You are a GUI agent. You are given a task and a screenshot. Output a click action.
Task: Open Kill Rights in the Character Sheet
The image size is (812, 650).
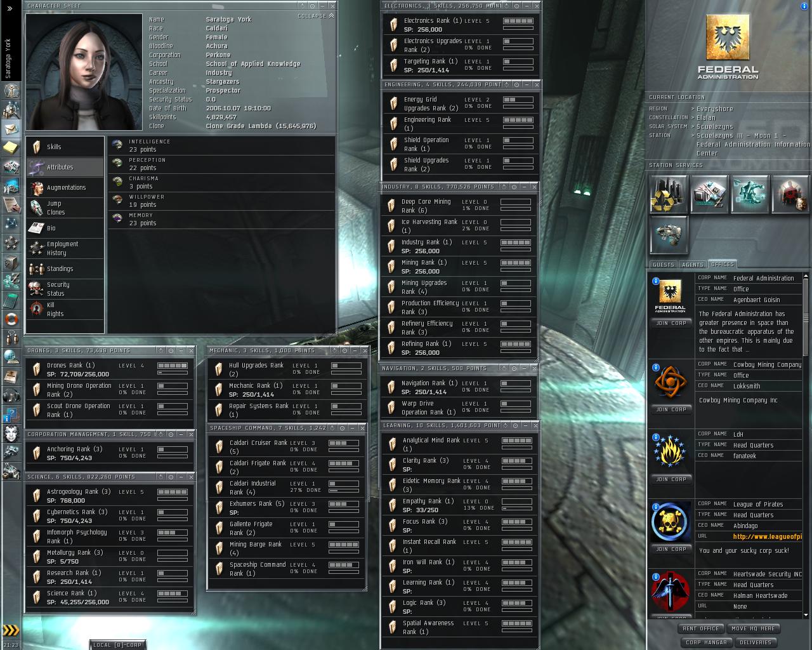pyautogui.click(x=65, y=309)
